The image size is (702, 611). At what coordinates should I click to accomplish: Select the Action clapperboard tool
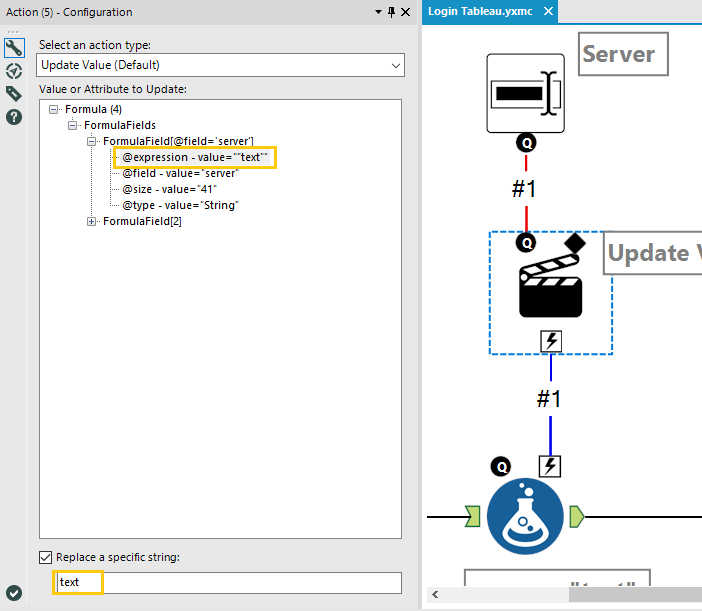[x=551, y=286]
